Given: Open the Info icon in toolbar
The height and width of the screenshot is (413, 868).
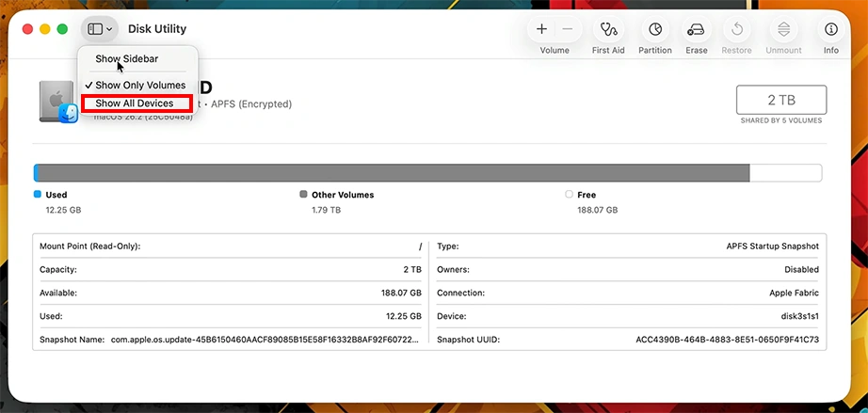Looking at the screenshot, I should pyautogui.click(x=831, y=29).
